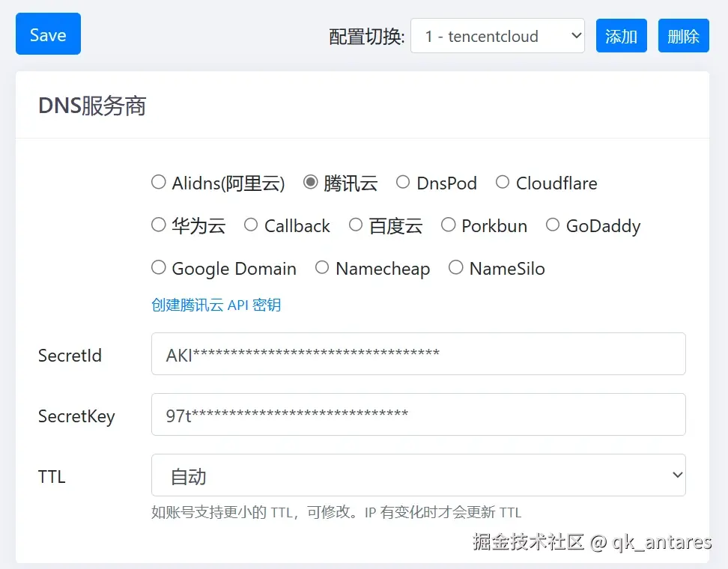Click the DNS服务商 heading text
The image size is (728, 569).
click(92, 106)
